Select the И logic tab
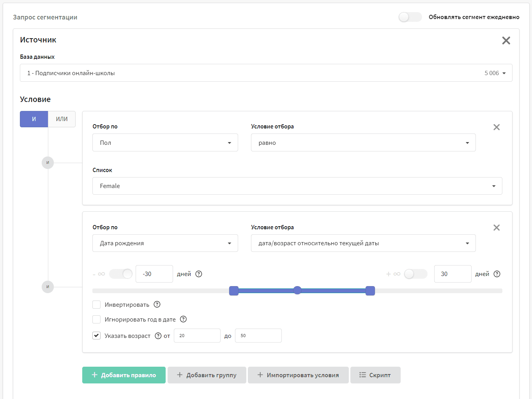 point(34,119)
